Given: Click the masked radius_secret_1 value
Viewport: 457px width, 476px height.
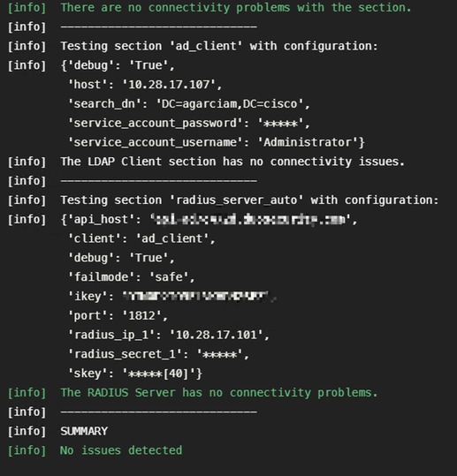Looking at the screenshot, I should 220,354.
